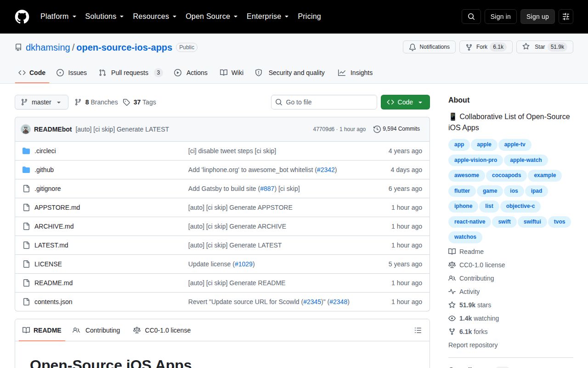The width and height of the screenshot is (588, 368).
Task: Open the Security and quality tab
Action: (x=290, y=73)
